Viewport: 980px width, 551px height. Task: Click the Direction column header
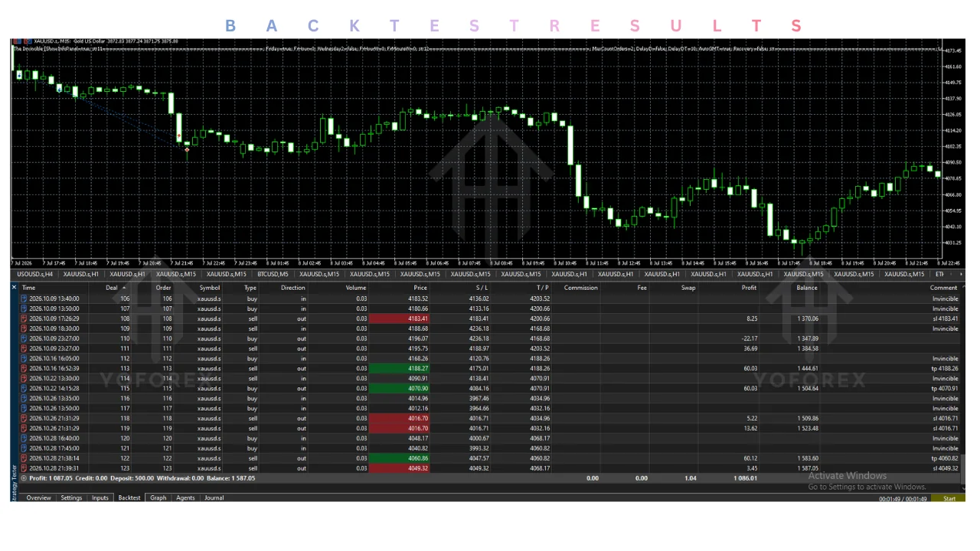point(293,288)
